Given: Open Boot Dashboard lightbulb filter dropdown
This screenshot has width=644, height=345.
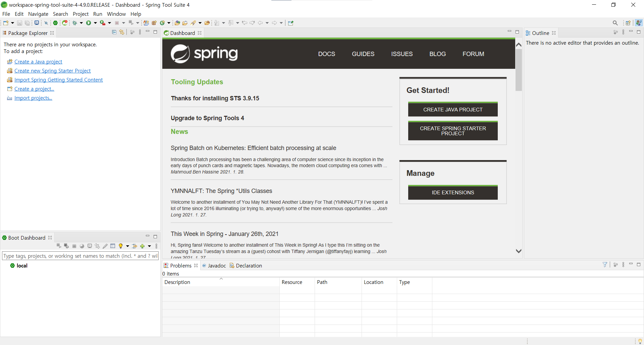Looking at the screenshot, I should pyautogui.click(x=127, y=246).
